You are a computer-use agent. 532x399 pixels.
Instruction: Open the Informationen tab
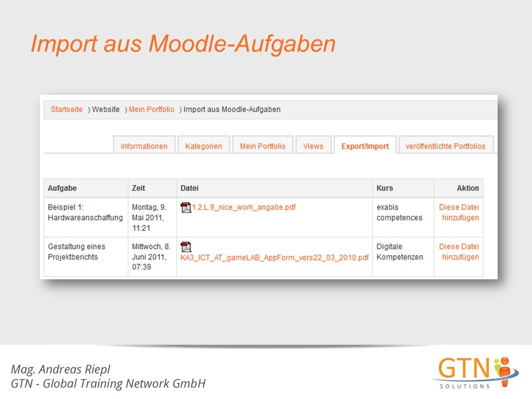(x=144, y=146)
